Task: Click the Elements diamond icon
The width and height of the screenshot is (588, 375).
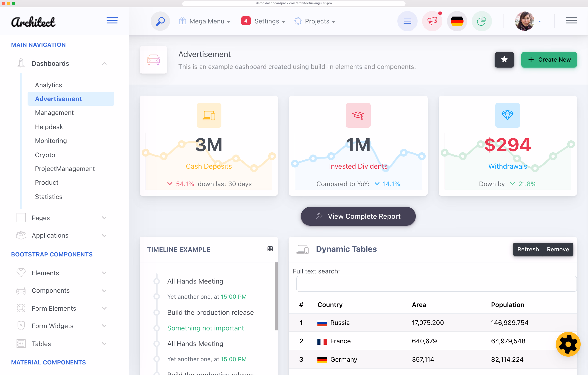Action: (x=21, y=273)
